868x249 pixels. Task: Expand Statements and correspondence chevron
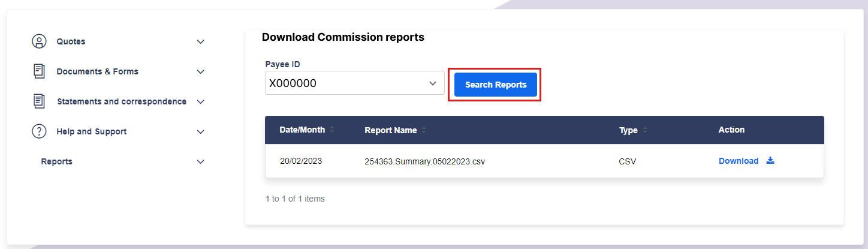[201, 102]
